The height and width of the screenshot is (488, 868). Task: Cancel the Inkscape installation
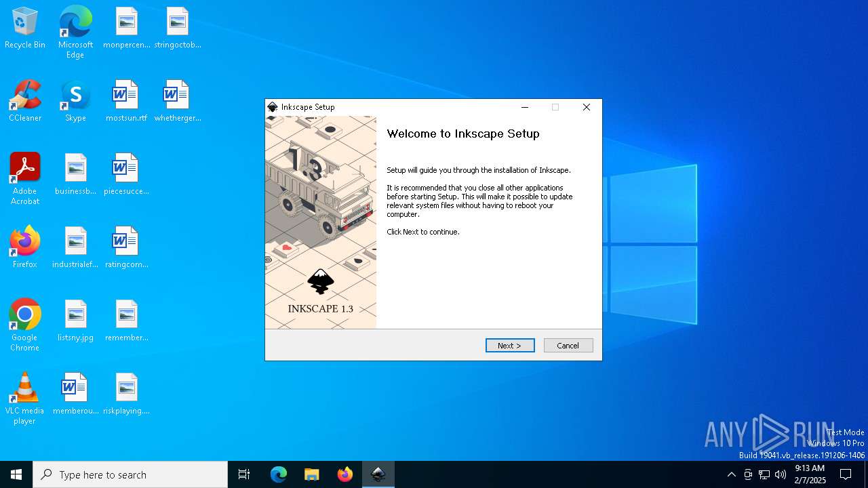pos(568,346)
